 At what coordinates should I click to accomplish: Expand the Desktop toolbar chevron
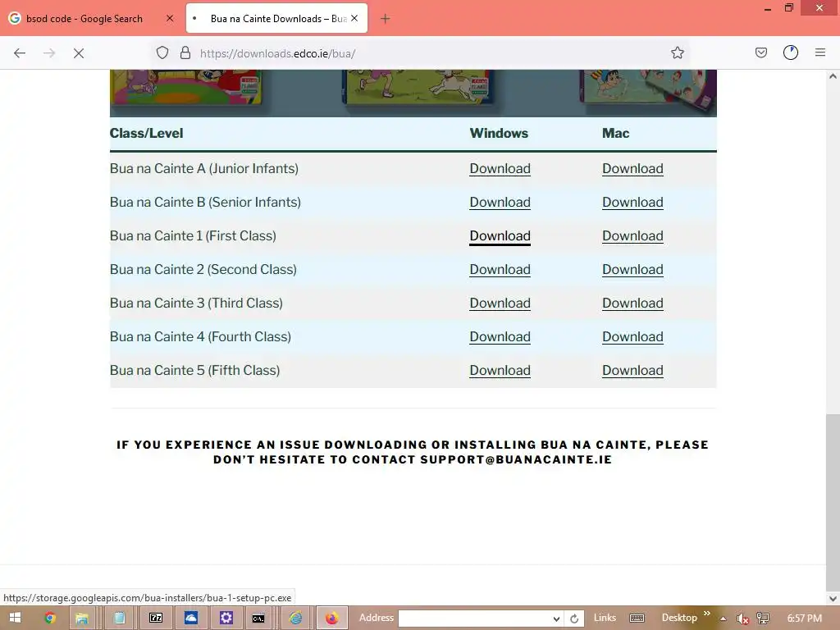coord(706,614)
